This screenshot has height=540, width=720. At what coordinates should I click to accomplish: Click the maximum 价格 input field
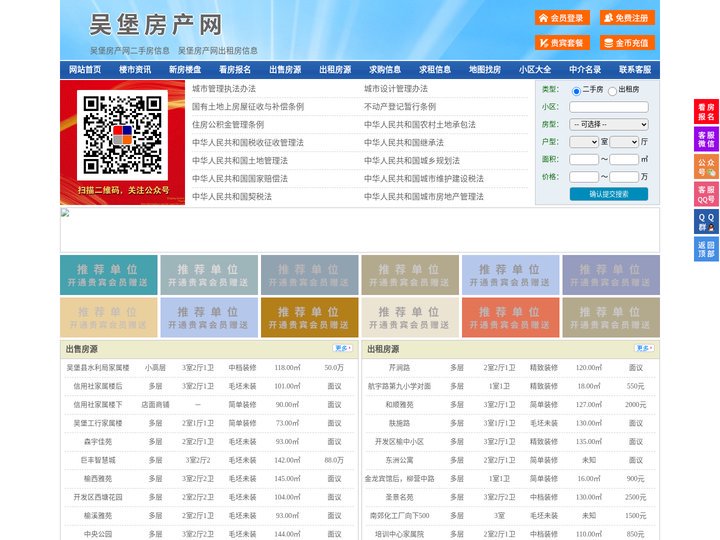click(624, 177)
